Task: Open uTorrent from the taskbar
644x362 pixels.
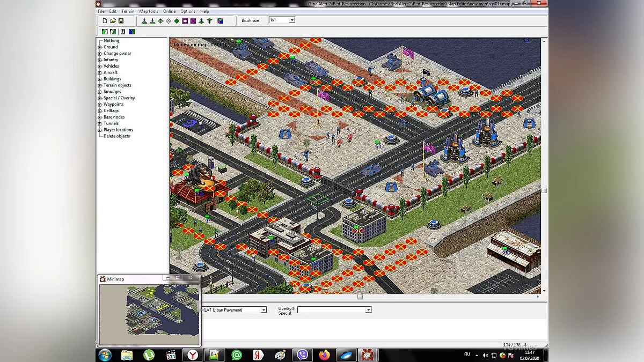Action: (149, 355)
